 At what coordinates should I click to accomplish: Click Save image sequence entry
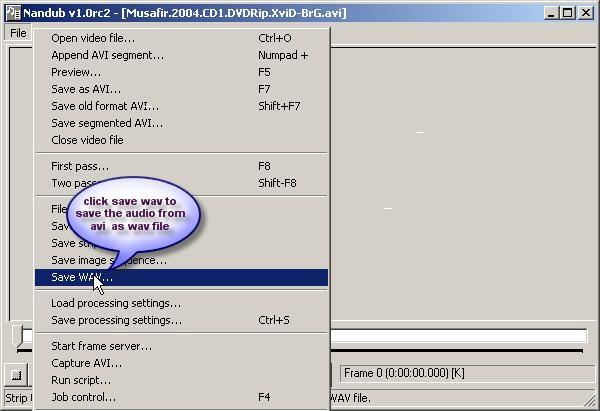pos(181,260)
